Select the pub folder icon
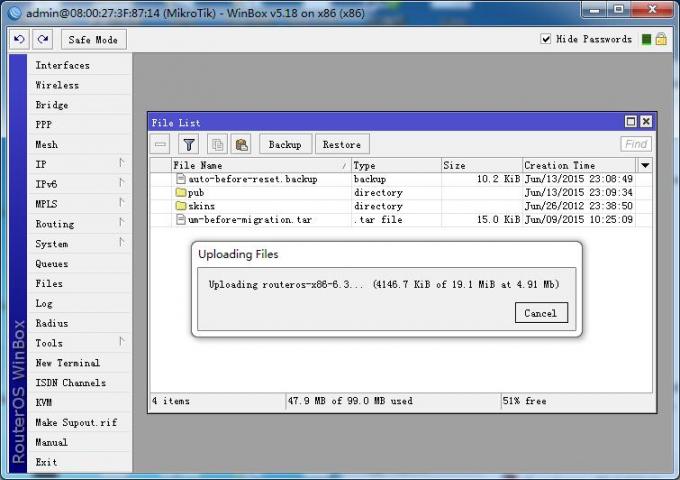 pyautogui.click(x=181, y=192)
